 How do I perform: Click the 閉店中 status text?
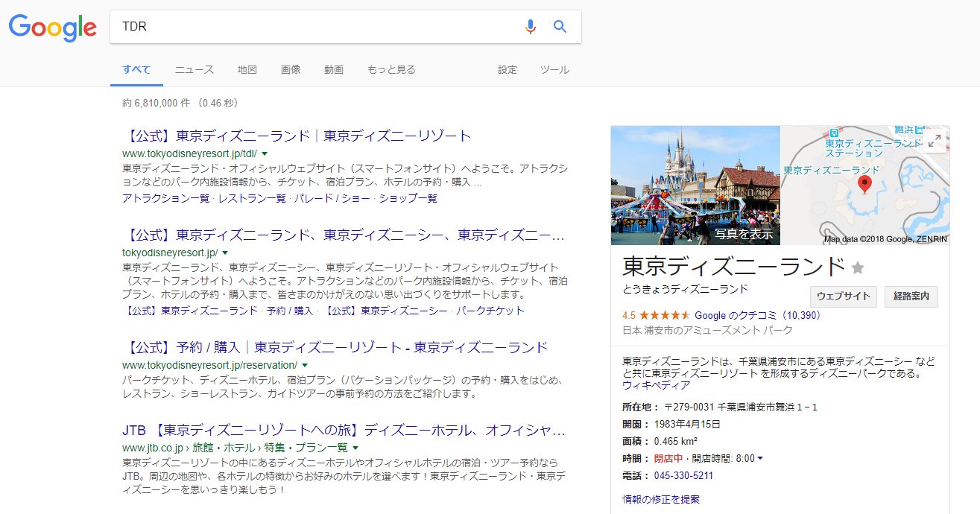click(668, 458)
